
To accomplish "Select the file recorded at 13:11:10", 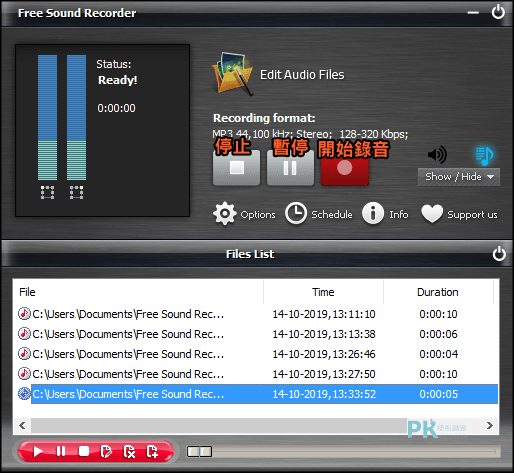I will pyautogui.click(x=258, y=314).
